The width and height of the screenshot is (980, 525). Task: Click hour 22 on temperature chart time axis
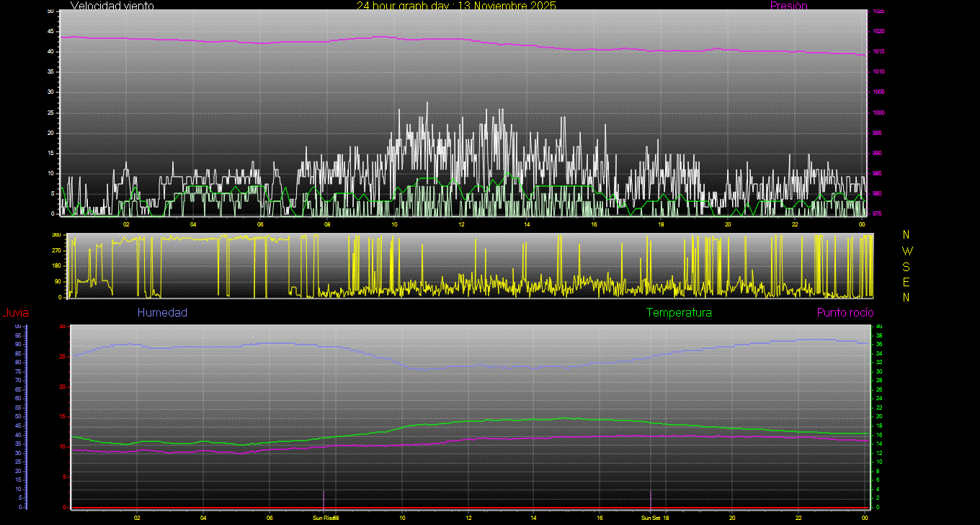(x=798, y=518)
